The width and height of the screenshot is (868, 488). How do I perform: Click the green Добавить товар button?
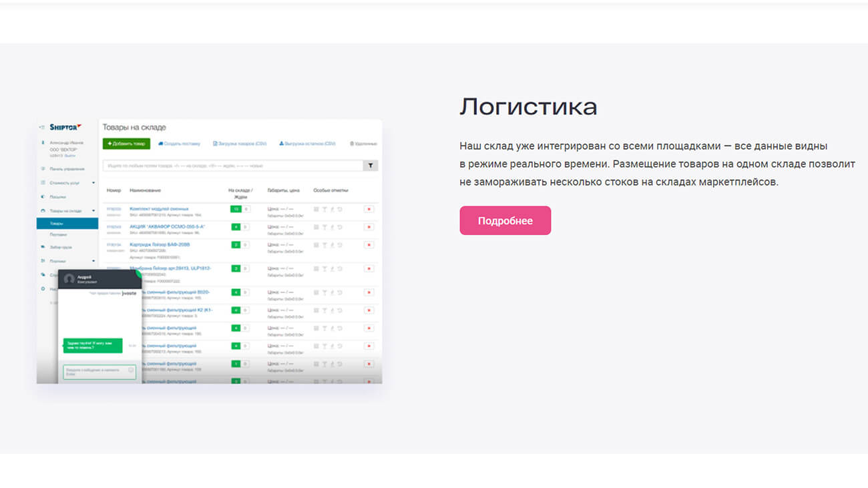pos(126,144)
